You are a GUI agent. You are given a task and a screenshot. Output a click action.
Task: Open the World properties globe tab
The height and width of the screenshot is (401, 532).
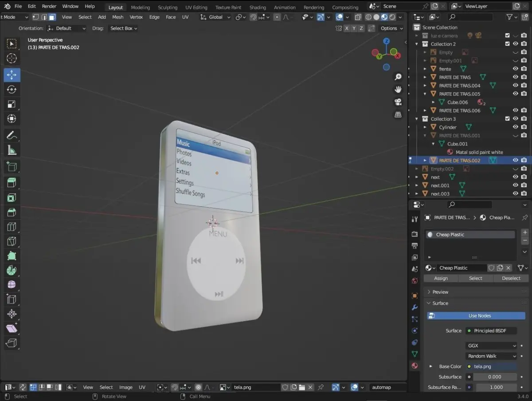click(415, 281)
